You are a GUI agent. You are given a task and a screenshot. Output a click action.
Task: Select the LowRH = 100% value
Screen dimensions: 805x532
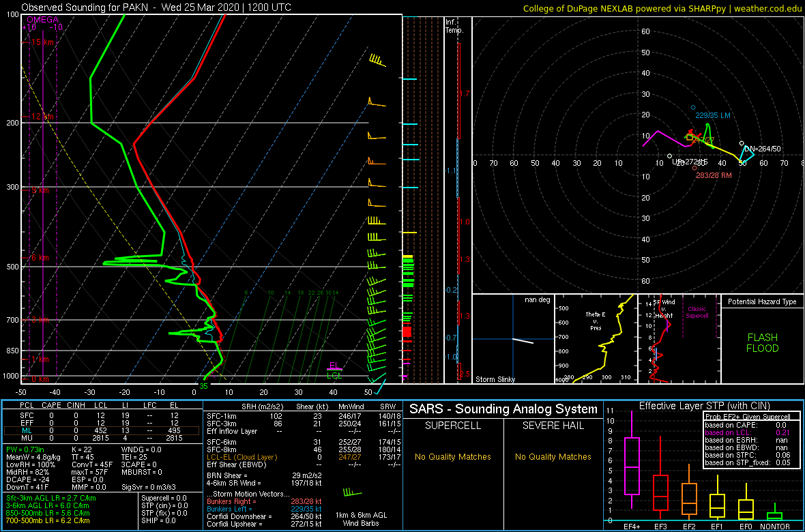click(31, 464)
